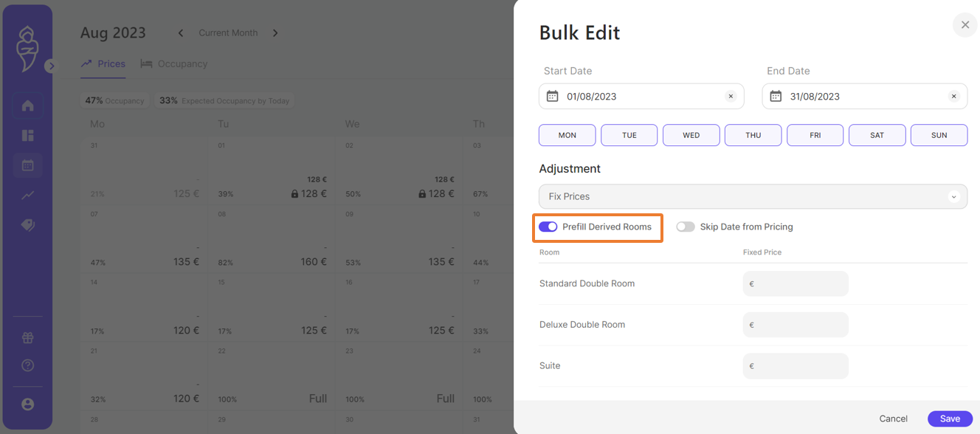Click the Suite fixed price field
The height and width of the screenshot is (434, 980).
[x=796, y=366]
